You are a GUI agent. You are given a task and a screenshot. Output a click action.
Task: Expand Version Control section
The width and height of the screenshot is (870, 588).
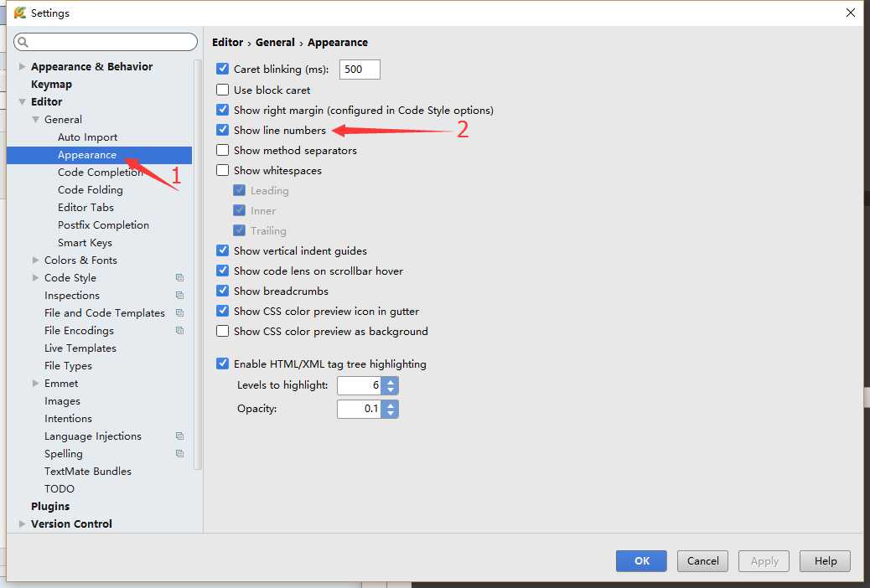coord(22,524)
